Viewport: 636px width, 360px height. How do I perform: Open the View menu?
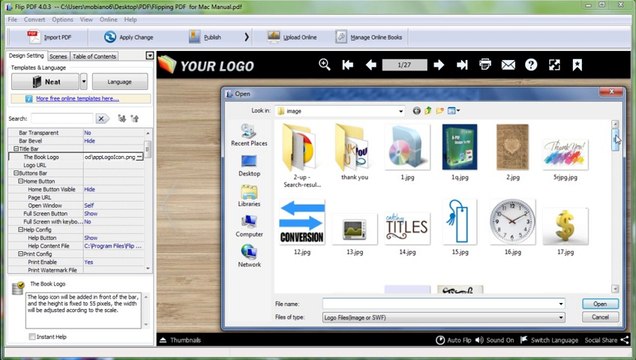[86, 19]
